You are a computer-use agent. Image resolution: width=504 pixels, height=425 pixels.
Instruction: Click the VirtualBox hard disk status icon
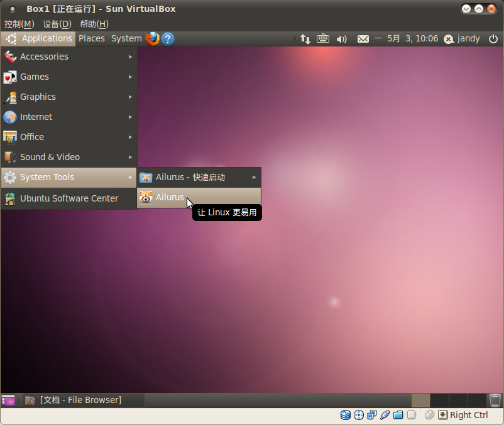pyautogui.click(x=346, y=415)
